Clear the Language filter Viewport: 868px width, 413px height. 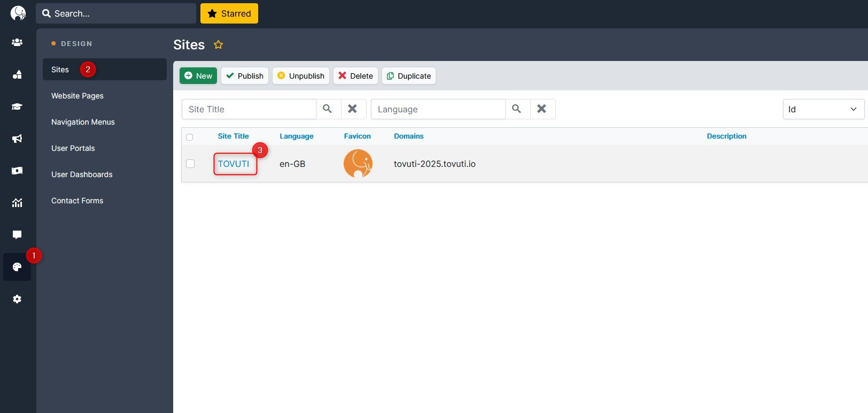[x=542, y=109]
